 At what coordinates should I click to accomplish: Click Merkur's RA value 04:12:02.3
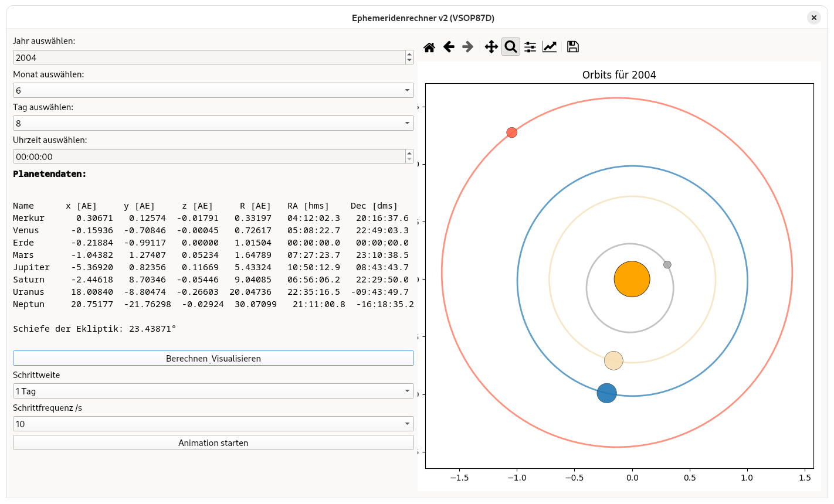pos(314,218)
